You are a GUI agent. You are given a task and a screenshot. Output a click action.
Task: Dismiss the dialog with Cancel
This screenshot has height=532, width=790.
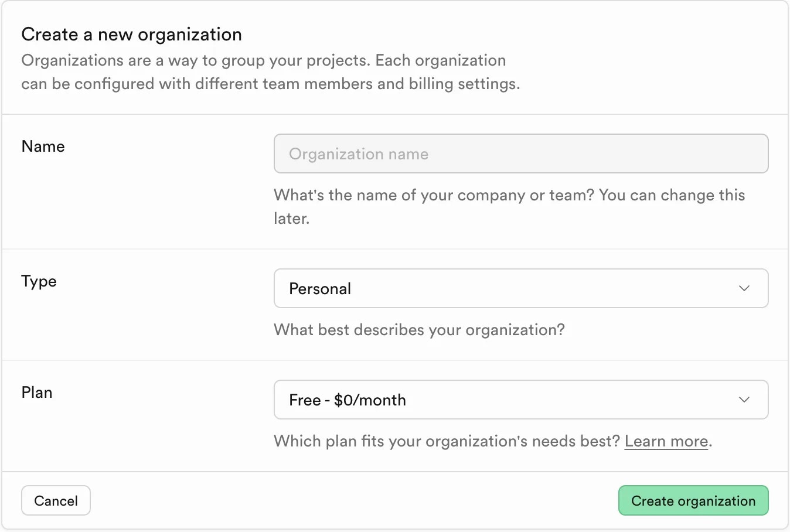coord(56,500)
